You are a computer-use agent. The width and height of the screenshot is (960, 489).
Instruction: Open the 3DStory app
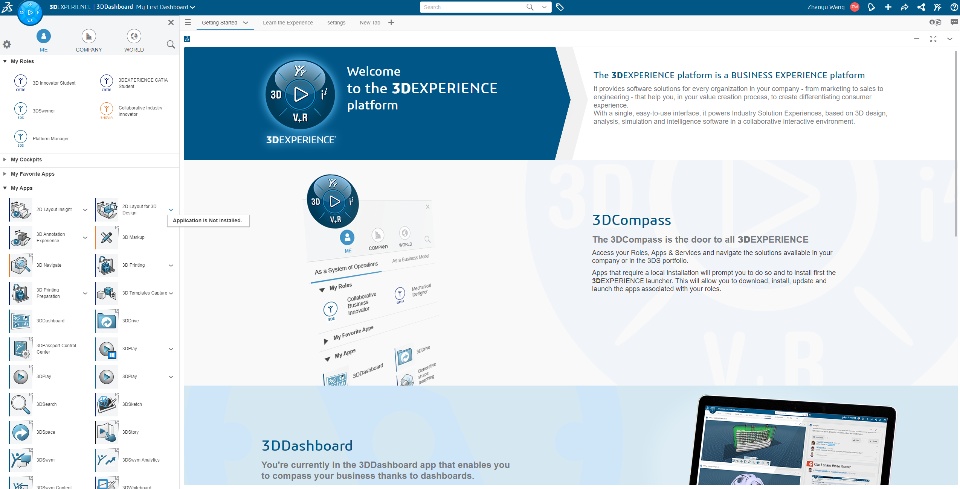(107, 432)
